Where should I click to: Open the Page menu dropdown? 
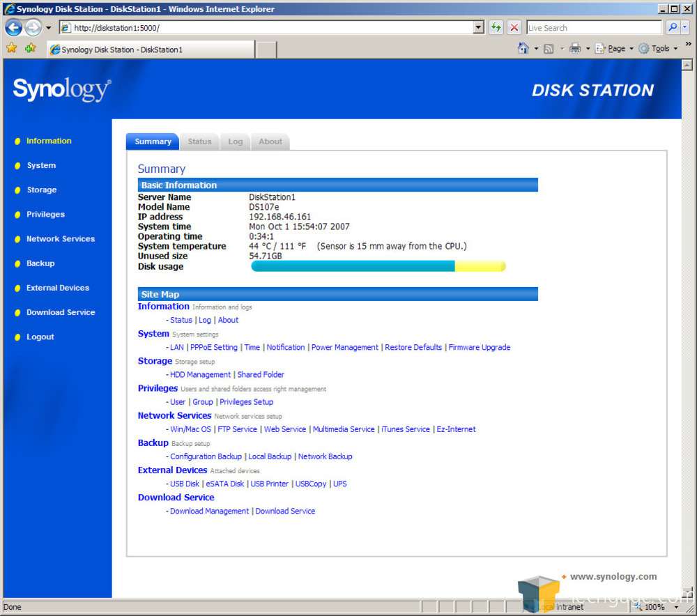pyautogui.click(x=614, y=49)
